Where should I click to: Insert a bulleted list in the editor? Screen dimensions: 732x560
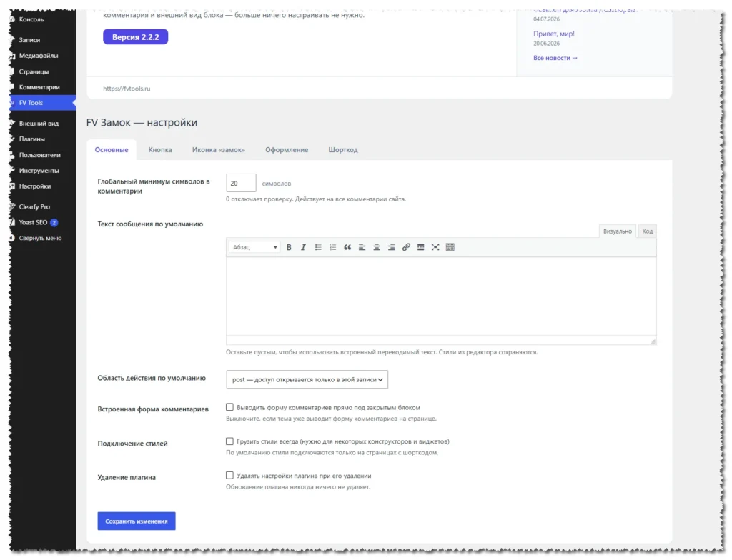pyautogui.click(x=318, y=247)
